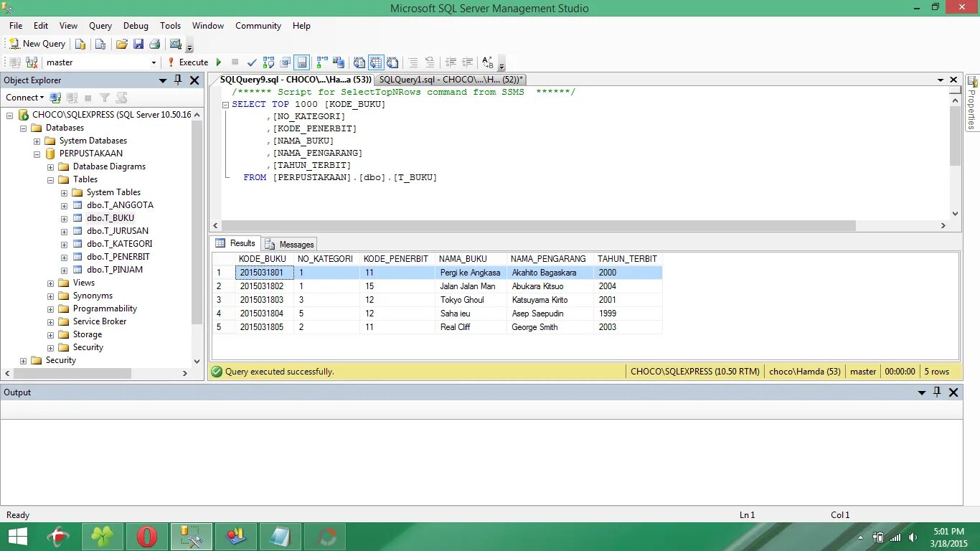980x551 pixels.
Task: Display the Estimated Execution Plan
Action: click(268, 62)
